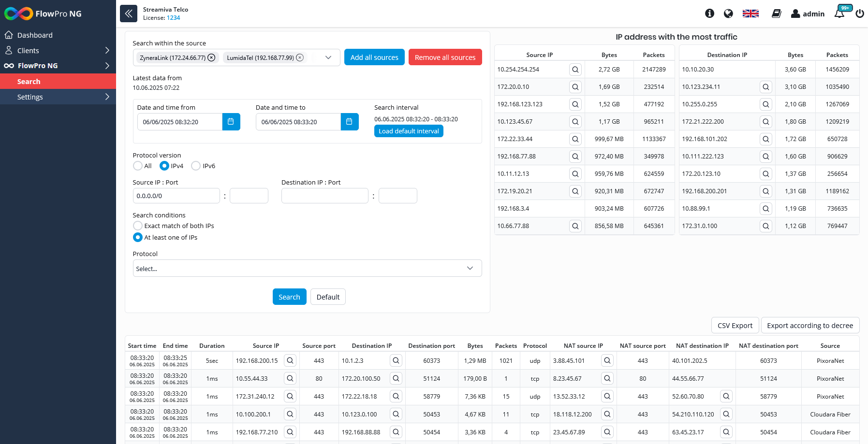
Task: Collapse sidebar with double-chevron icon
Action: pyautogui.click(x=129, y=14)
